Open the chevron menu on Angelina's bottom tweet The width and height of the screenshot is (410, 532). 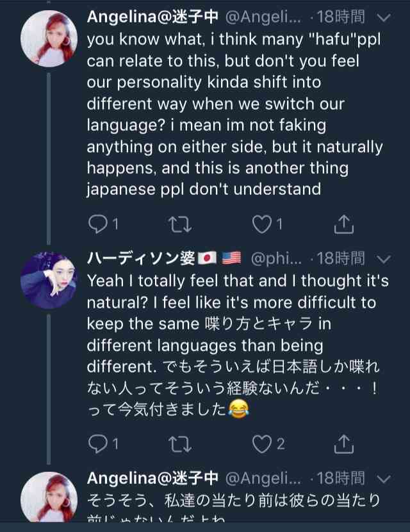coord(385,478)
